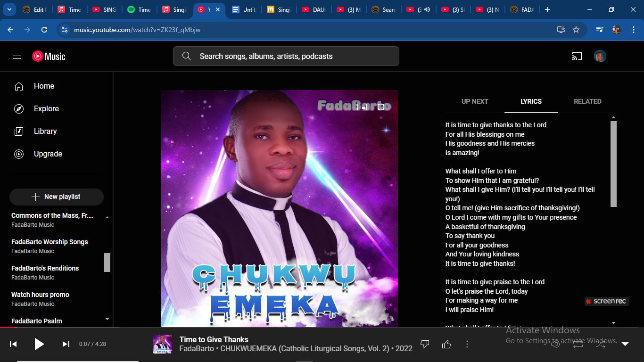Viewport: 644px width, 362px height.
Task: Switch to the RELATED tab
Action: click(587, 101)
